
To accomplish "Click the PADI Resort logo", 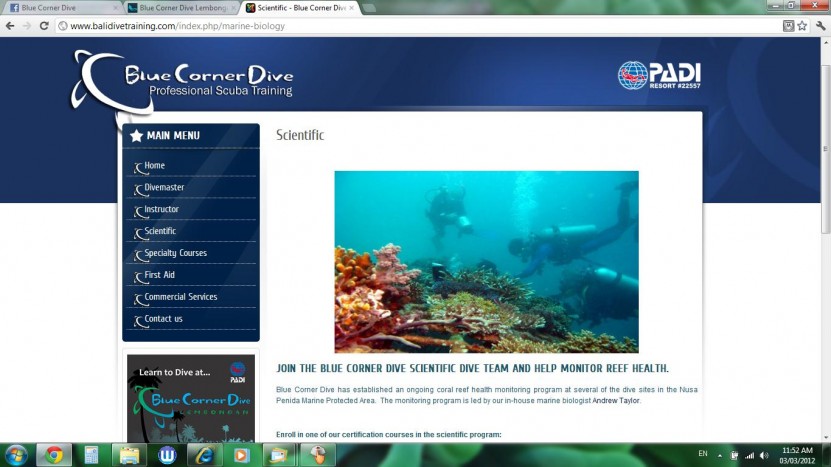I will coord(659,75).
